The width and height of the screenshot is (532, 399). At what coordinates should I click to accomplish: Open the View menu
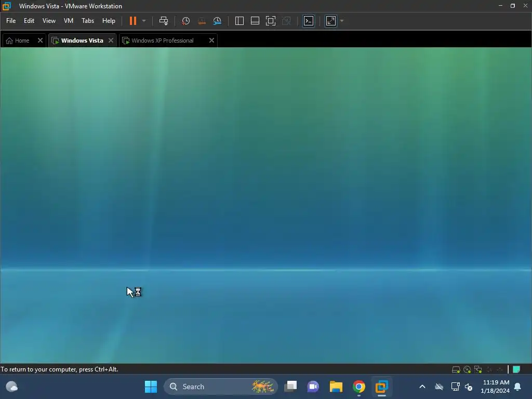click(x=49, y=21)
